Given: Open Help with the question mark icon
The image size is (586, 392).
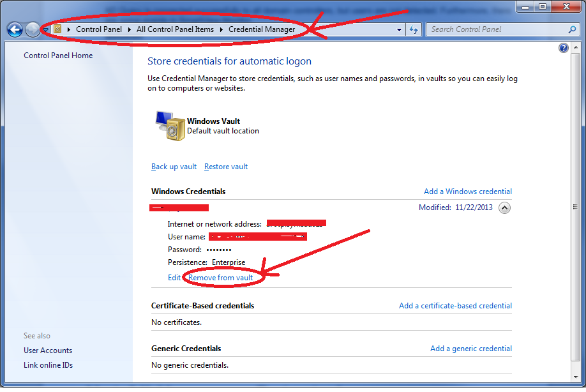Looking at the screenshot, I should pyautogui.click(x=563, y=48).
